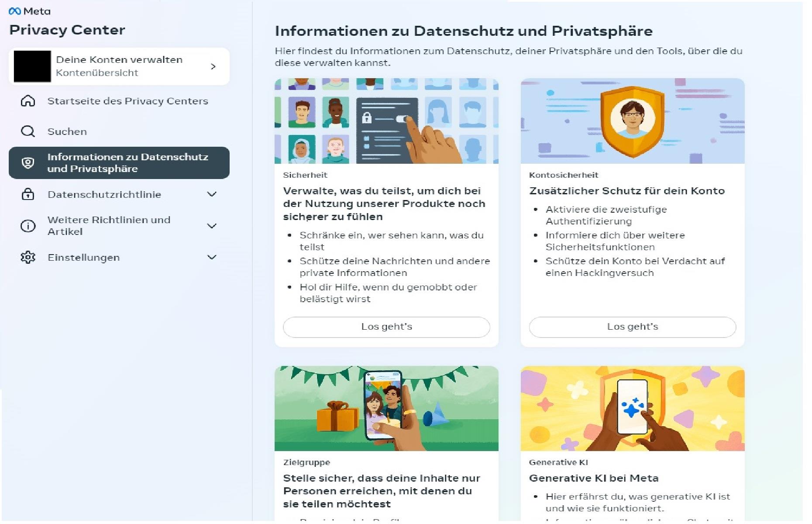Open Startseite des Privacy Centers
Viewport: 812px width, 524px height.
pyautogui.click(x=119, y=101)
